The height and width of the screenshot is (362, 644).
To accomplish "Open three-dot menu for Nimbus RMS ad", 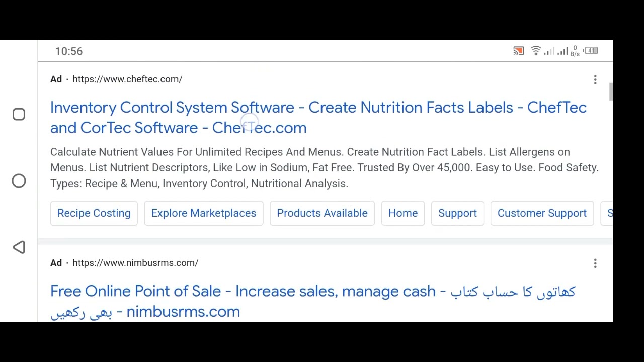I will [595, 263].
